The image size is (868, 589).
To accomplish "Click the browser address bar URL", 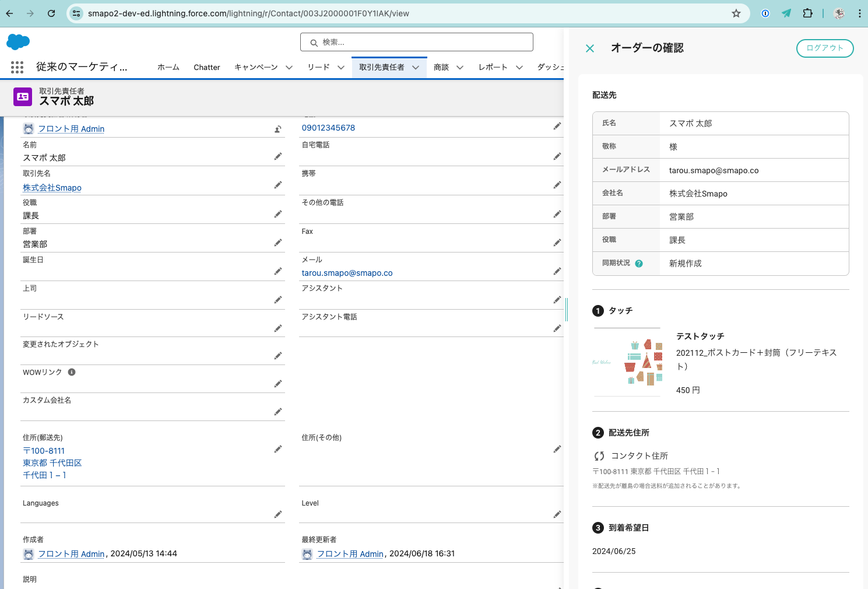I will [248, 13].
